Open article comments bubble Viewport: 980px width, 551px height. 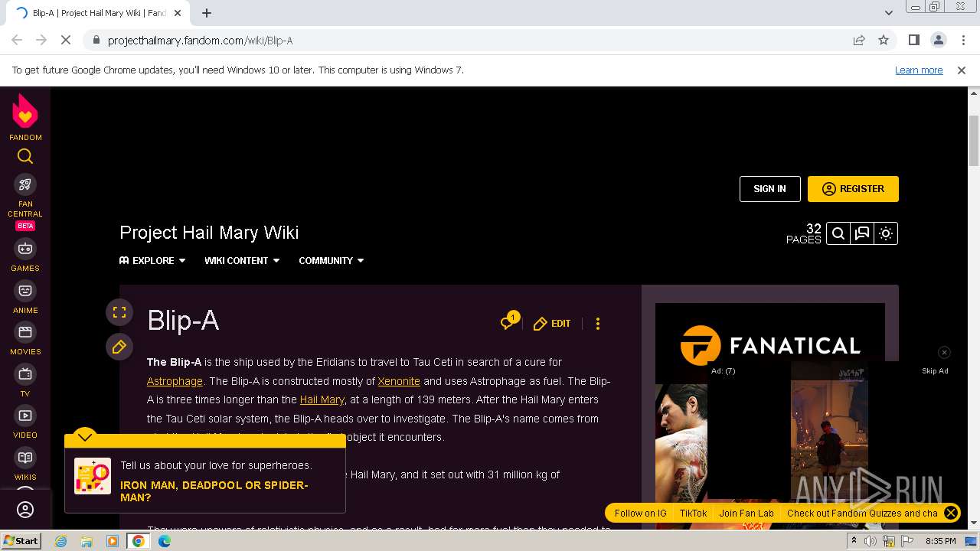(x=509, y=321)
